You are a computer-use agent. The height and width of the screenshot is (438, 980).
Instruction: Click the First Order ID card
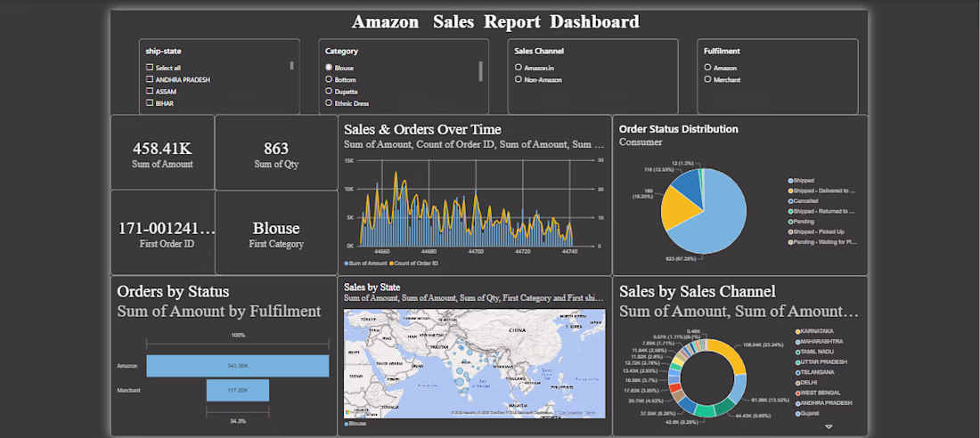162,232
